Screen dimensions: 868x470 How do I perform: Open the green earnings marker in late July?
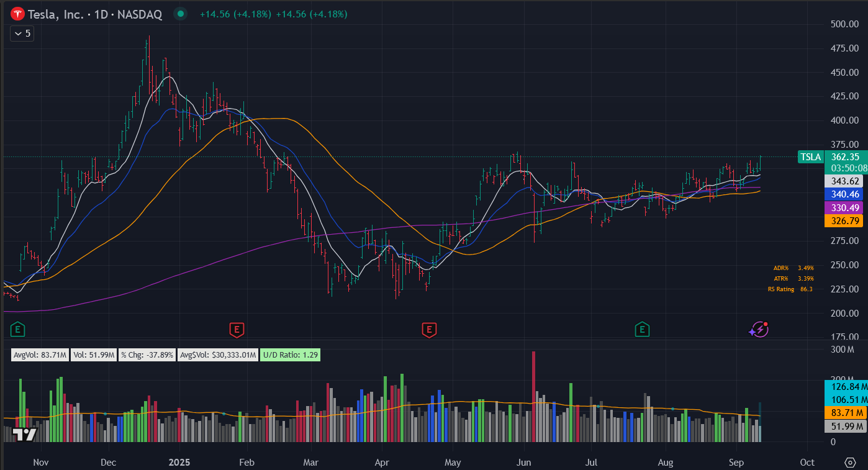click(x=642, y=329)
